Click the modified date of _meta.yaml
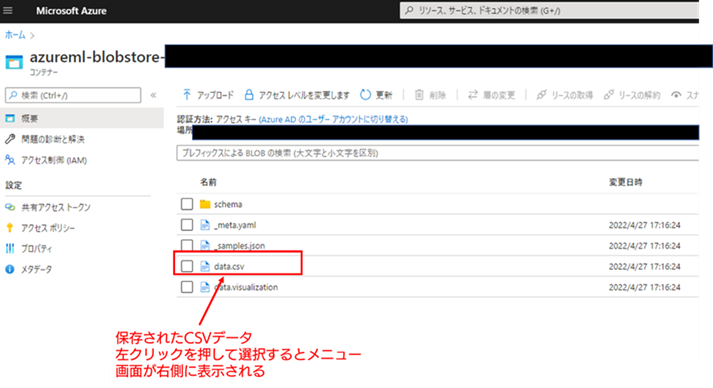This screenshot has height=388, width=713. tap(644, 225)
